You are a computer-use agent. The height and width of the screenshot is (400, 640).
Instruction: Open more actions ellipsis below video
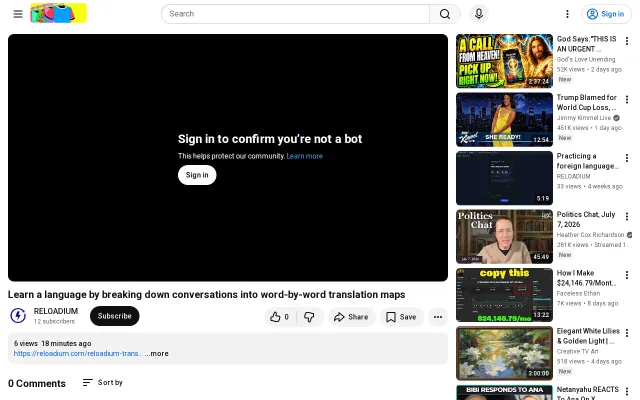[438, 317]
